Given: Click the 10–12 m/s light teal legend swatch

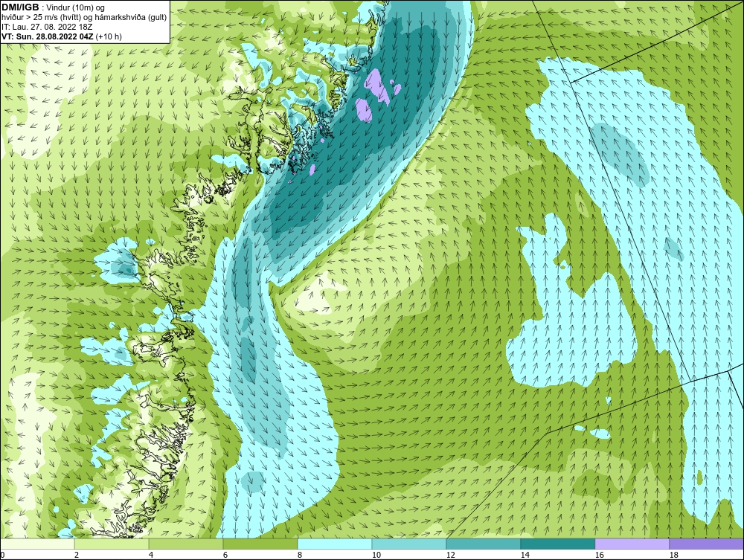Looking at the screenshot, I should pyautogui.click(x=409, y=544).
